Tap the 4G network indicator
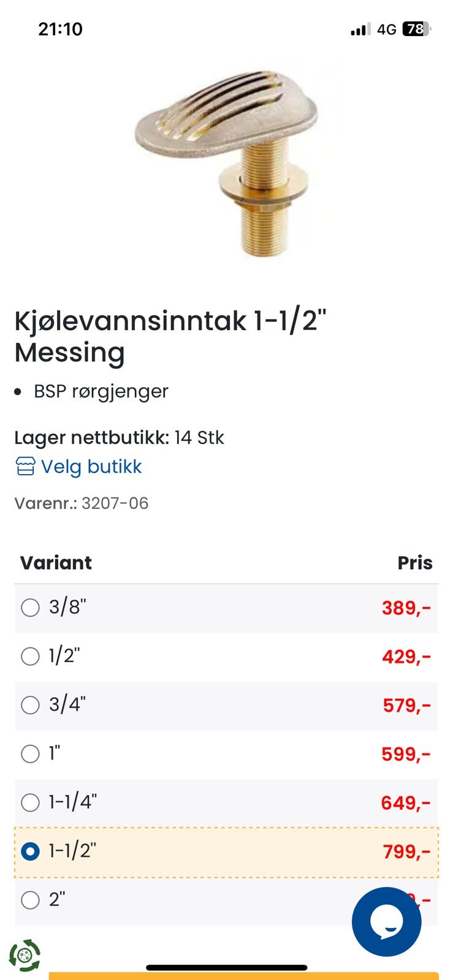The image size is (453, 980). 386,29
